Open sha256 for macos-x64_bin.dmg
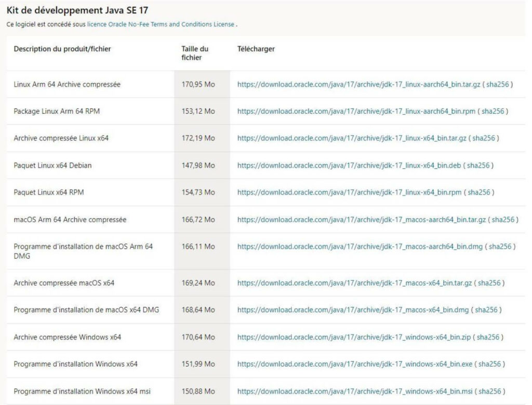 (x=486, y=309)
